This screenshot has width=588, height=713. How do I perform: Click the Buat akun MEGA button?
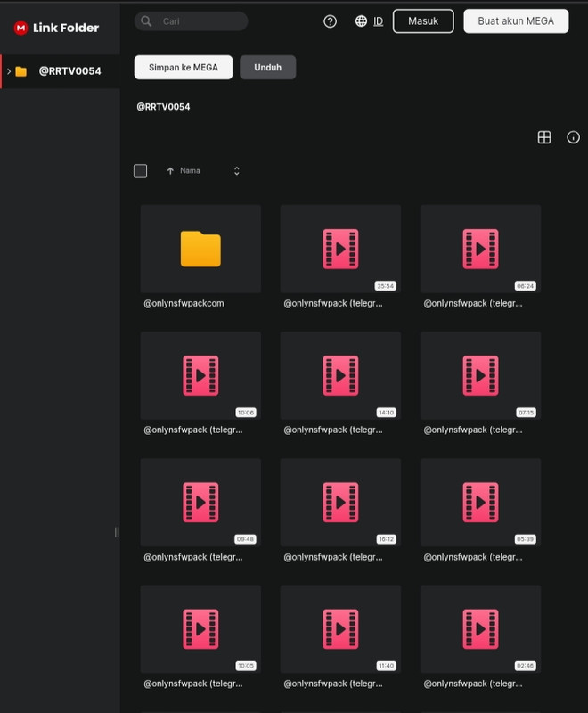click(x=516, y=21)
